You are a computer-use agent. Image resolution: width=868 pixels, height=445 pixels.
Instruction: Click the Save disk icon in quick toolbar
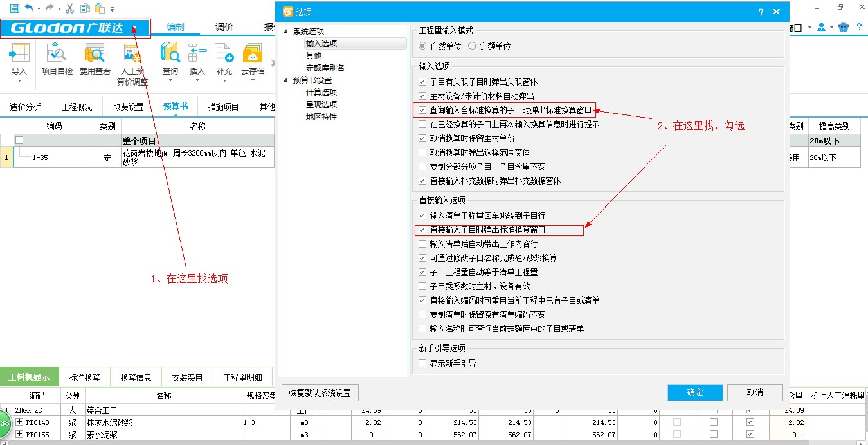point(14,8)
